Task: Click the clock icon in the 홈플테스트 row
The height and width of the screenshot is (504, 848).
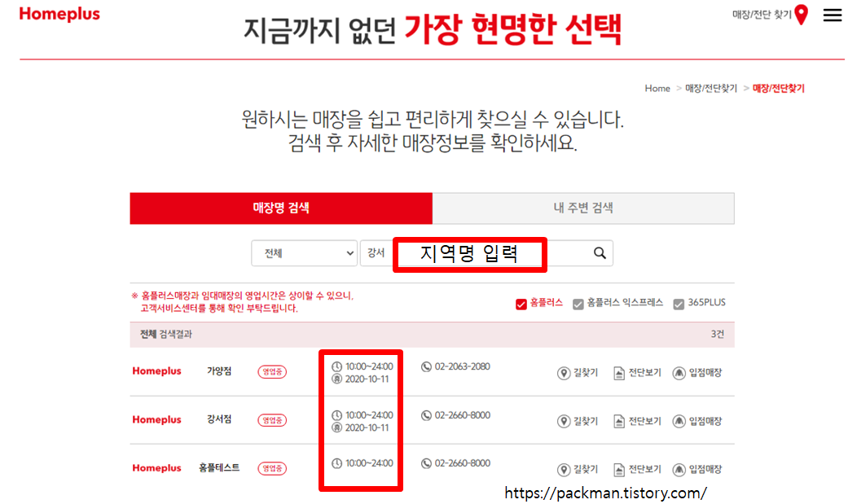Action: (x=337, y=463)
